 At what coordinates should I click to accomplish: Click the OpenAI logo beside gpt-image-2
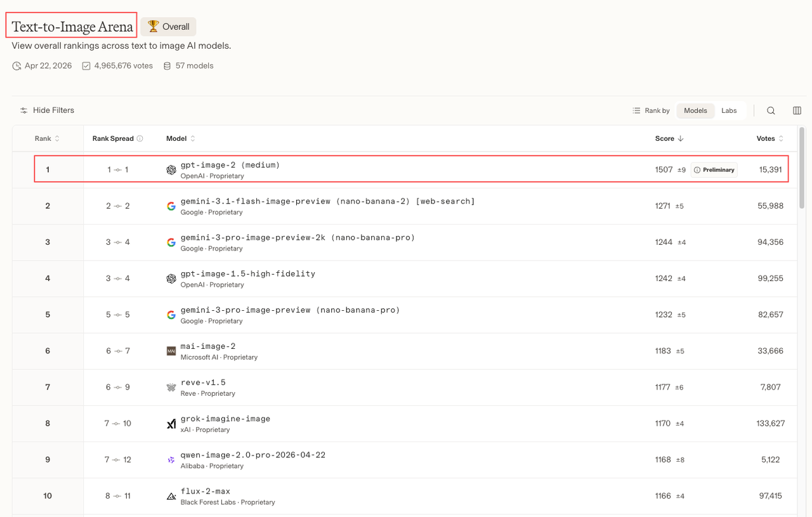pyautogui.click(x=171, y=170)
